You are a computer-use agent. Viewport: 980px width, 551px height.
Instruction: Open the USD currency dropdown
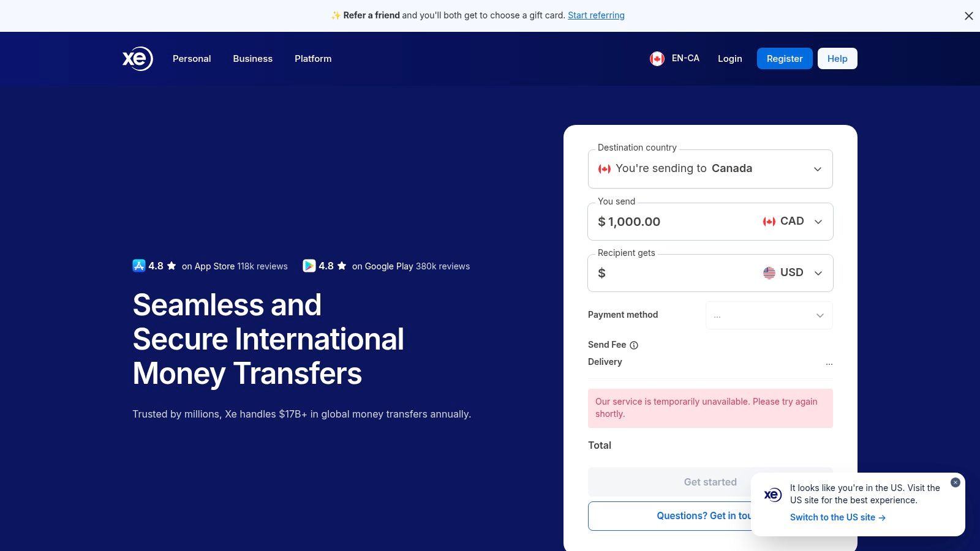click(793, 273)
